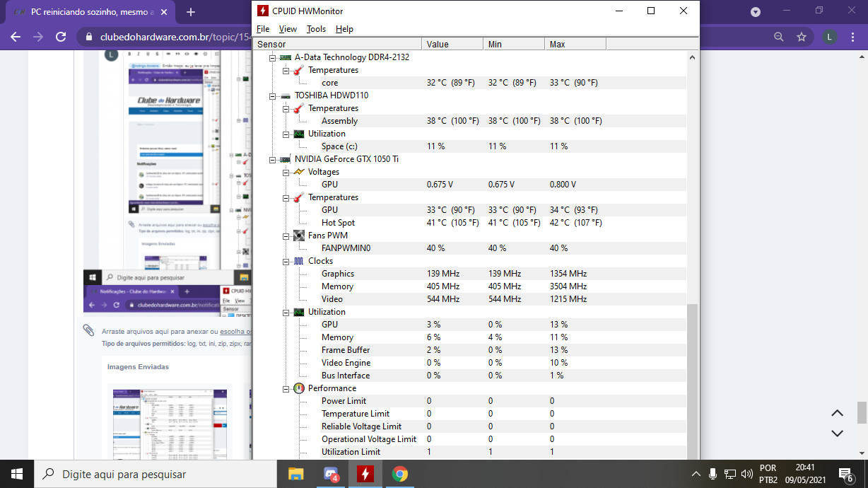Image resolution: width=868 pixels, height=488 pixels.
Task: Jump to next item with the page down arrow
Action: point(837,433)
